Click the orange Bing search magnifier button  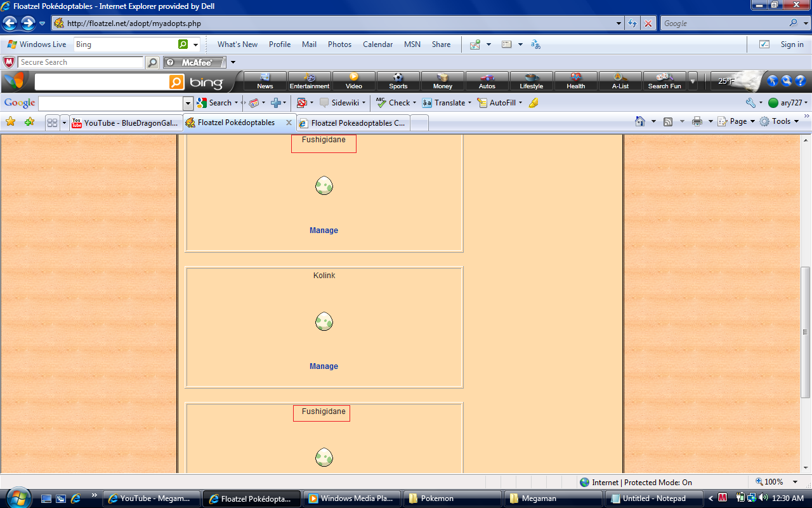(176, 82)
